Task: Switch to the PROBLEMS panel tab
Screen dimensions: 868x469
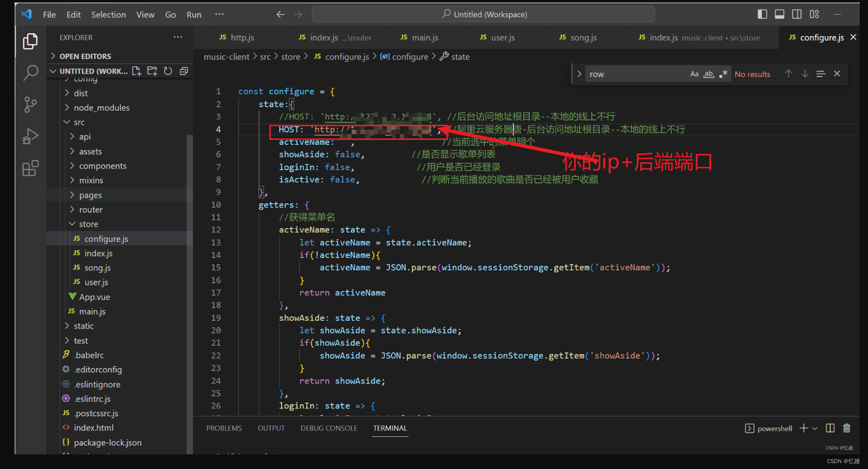Action: coord(224,428)
